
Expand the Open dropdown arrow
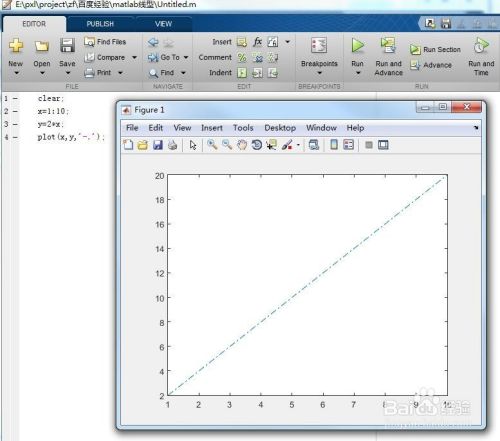(42, 73)
